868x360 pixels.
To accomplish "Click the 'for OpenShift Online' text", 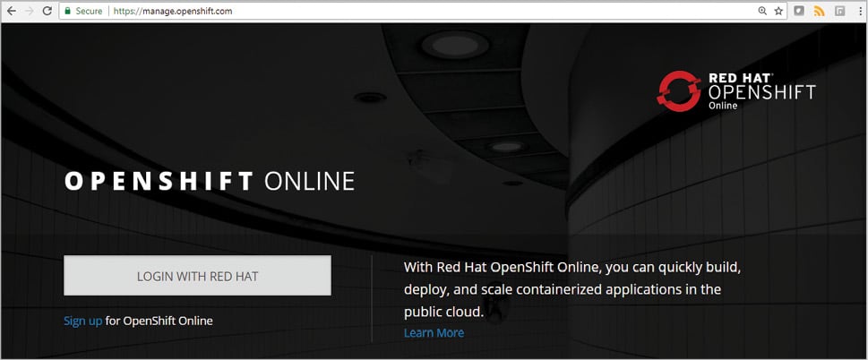I will (x=159, y=321).
